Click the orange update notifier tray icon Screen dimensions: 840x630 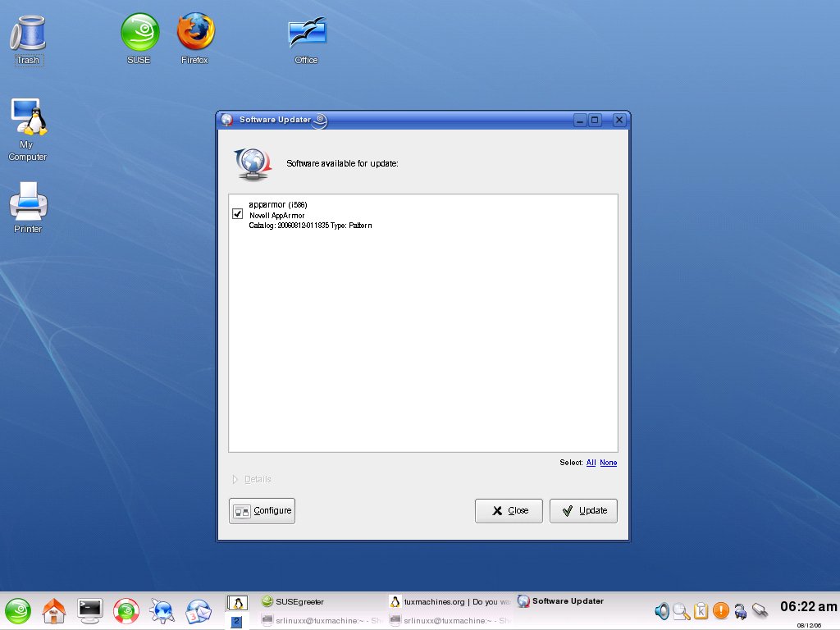click(721, 610)
